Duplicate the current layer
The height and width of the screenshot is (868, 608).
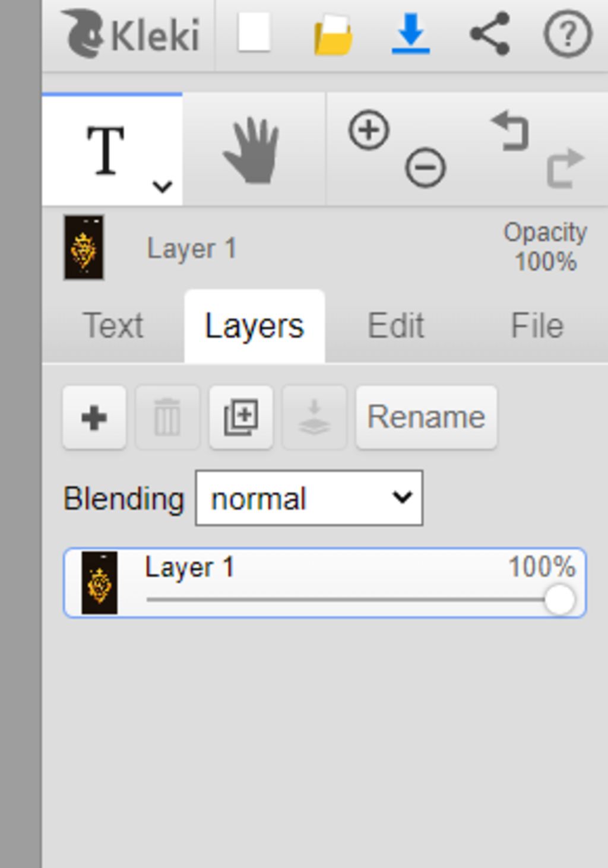(241, 417)
